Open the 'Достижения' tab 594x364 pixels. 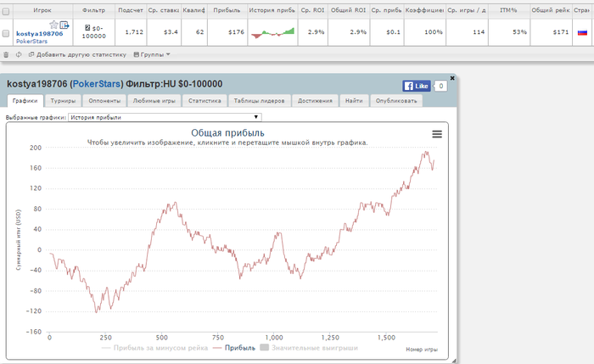[x=315, y=101]
